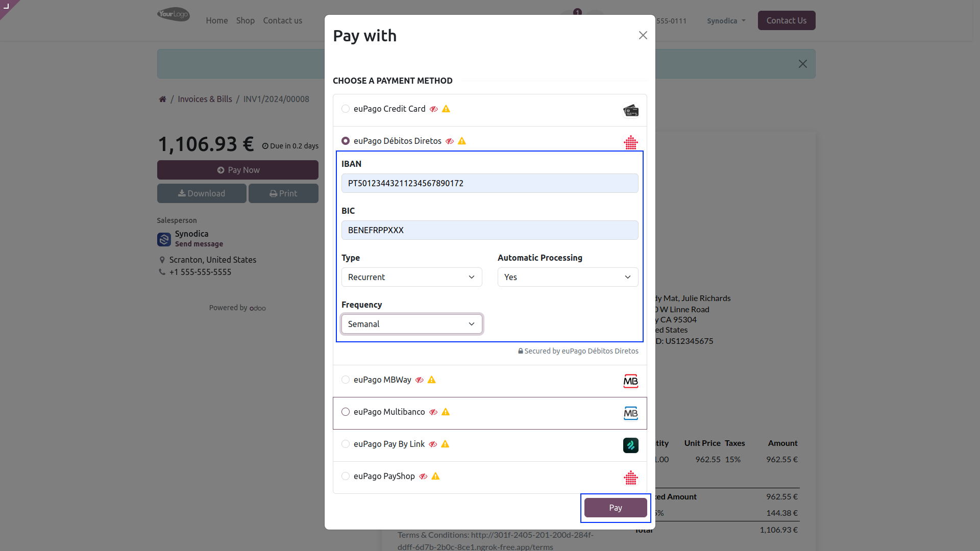Open the Shop menu item
Viewport: 980px width, 551px height.
click(x=246, y=21)
